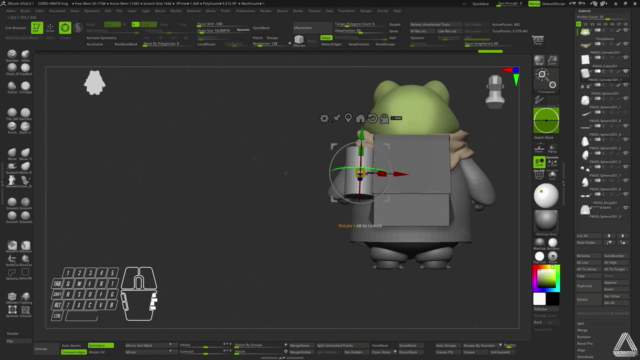Open the Brush menu

[25, 11]
